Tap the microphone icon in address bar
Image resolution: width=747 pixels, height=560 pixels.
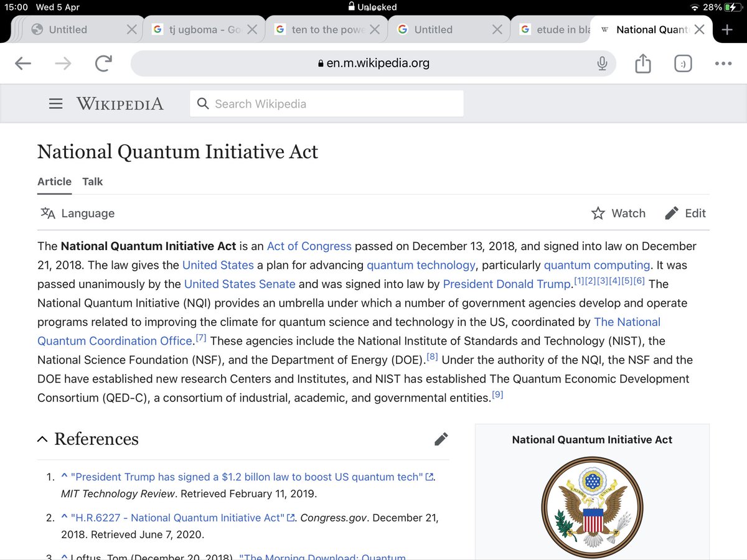602,63
